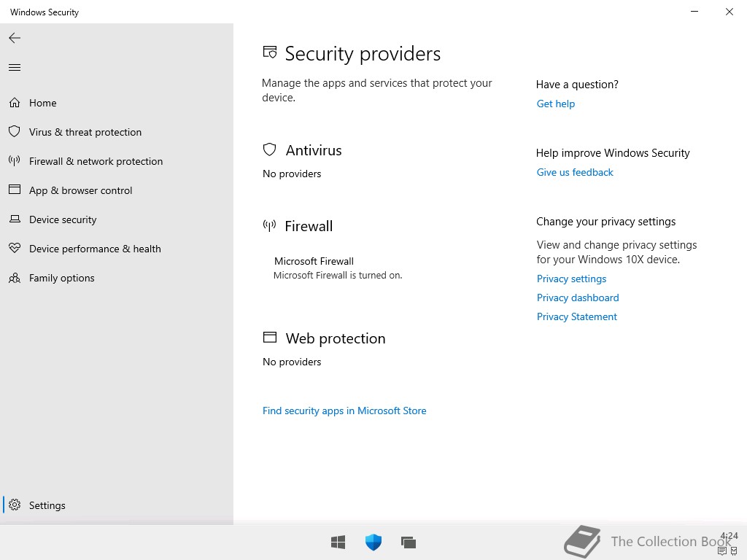Screen dimensions: 747x560
Task: Click the Settings gear icon
Action: pos(15,505)
